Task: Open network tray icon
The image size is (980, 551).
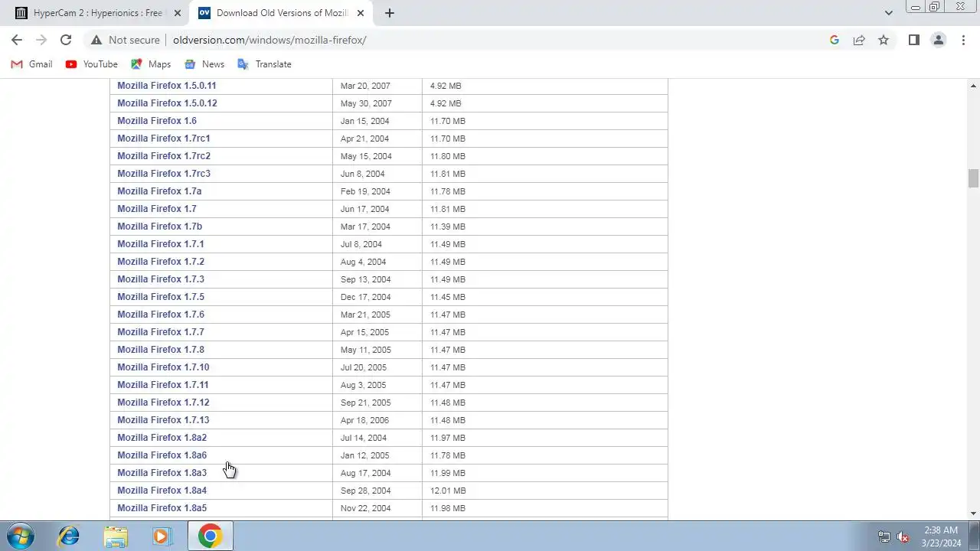Action: pos(884,536)
